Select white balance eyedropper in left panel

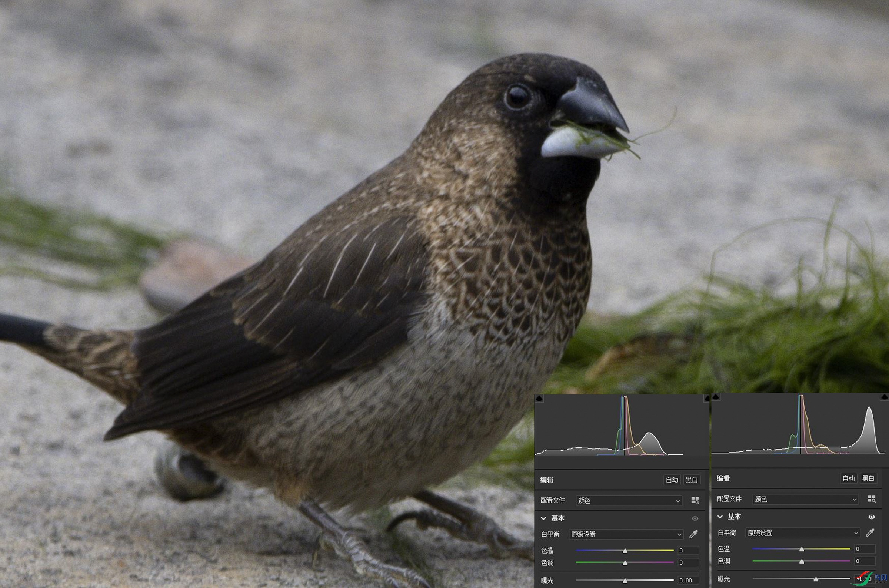pos(693,534)
